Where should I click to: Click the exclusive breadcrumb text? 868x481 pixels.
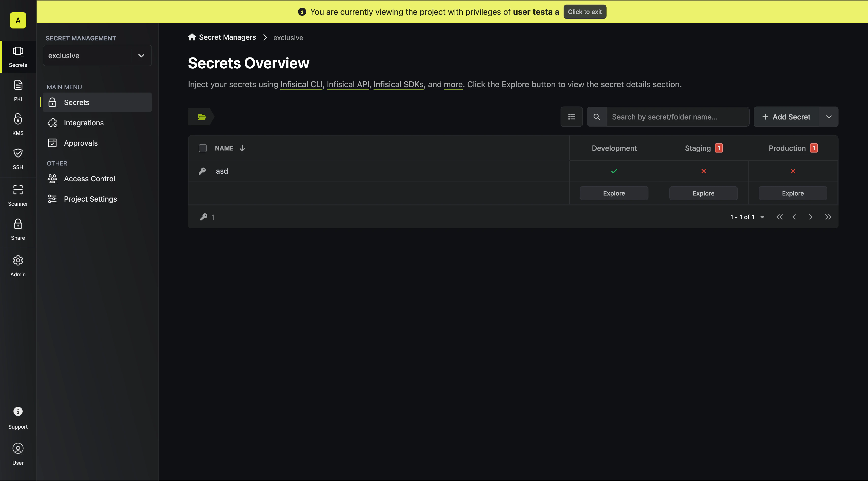point(288,38)
